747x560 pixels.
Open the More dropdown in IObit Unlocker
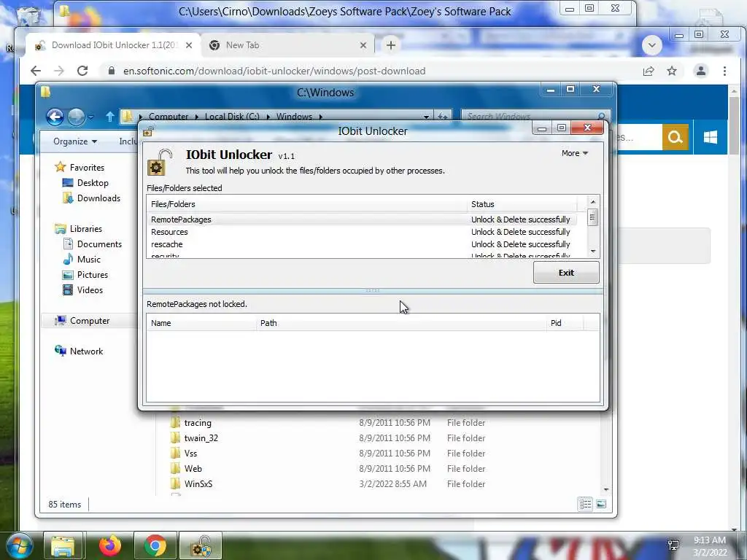(x=575, y=153)
